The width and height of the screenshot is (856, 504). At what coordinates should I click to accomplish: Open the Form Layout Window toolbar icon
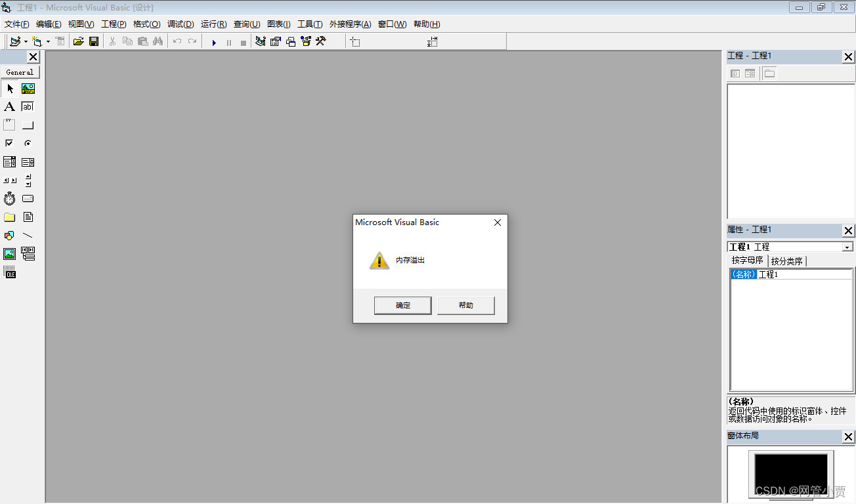click(291, 41)
